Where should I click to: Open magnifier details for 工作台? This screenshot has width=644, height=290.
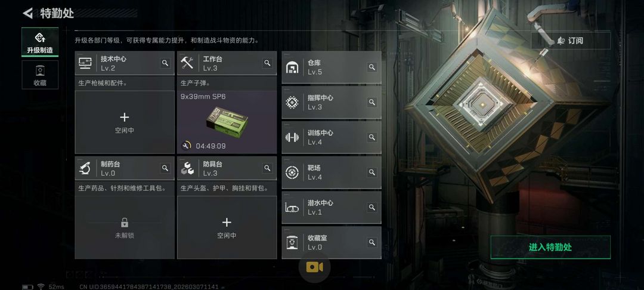coord(267,63)
